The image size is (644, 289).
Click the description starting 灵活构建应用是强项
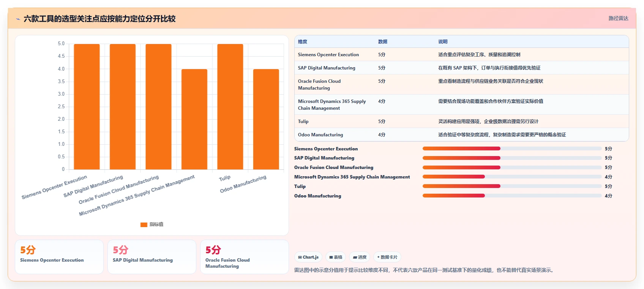(x=488, y=122)
